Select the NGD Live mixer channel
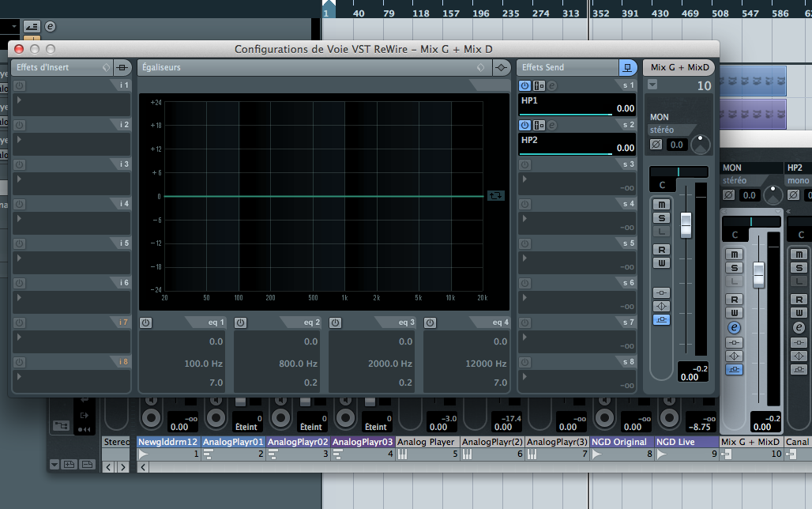812x509 pixels. pyautogui.click(x=686, y=442)
